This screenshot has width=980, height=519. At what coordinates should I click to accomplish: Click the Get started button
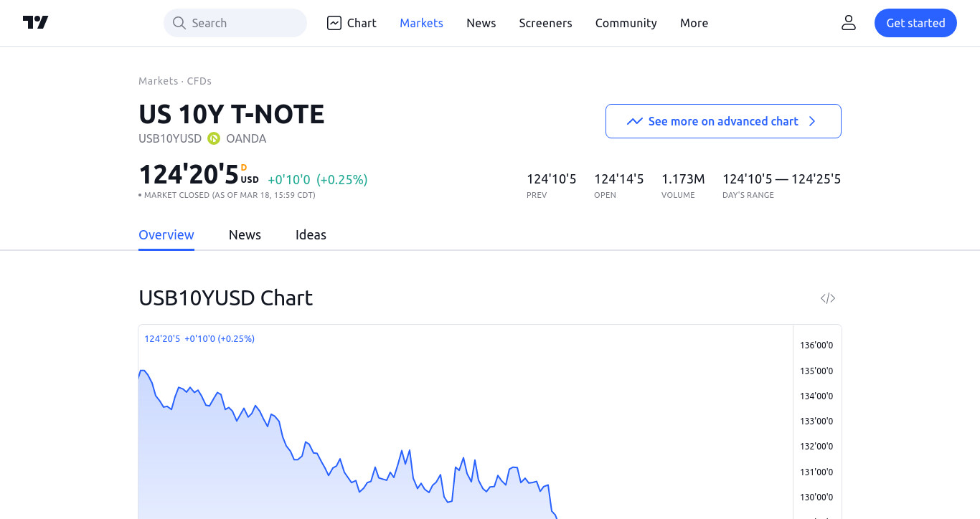(x=915, y=23)
